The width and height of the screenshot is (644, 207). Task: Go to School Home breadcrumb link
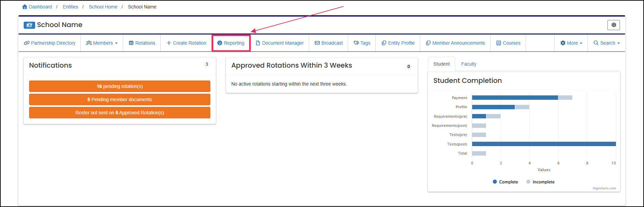103,7
